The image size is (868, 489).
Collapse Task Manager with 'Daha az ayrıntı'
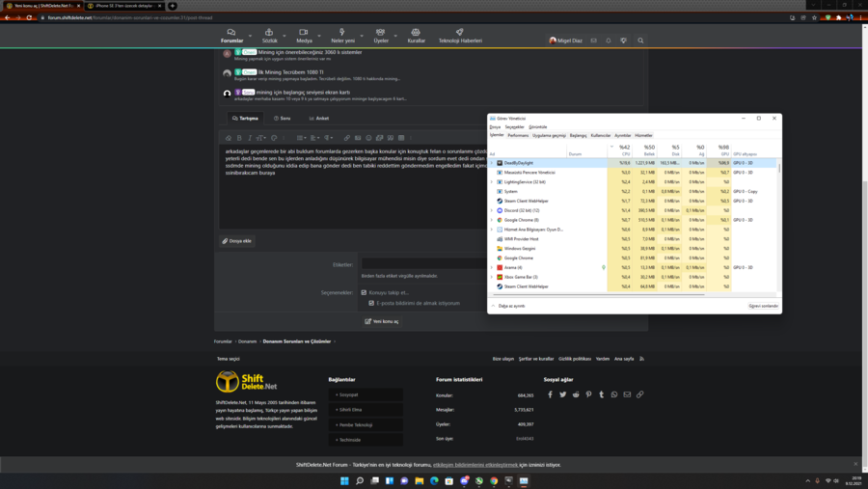508,306
